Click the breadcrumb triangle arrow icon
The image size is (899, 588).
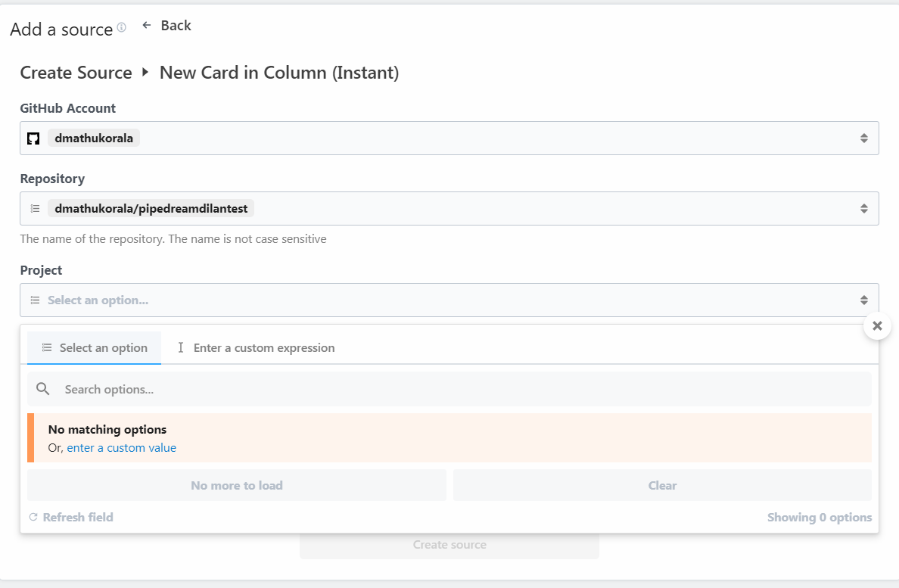point(145,72)
